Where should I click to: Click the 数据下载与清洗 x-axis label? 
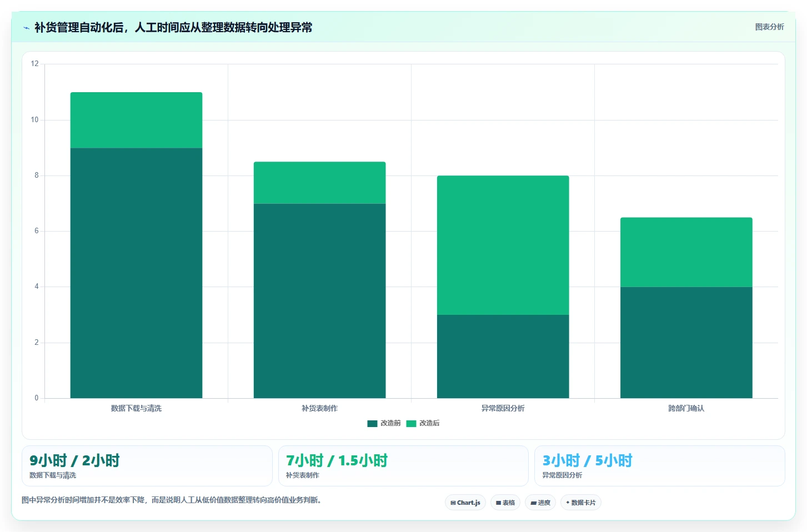pos(136,408)
